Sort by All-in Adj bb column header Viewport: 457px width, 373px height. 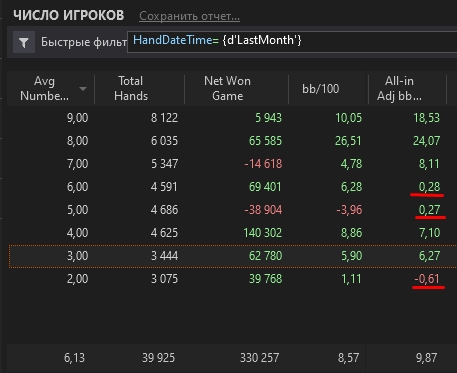coord(399,88)
